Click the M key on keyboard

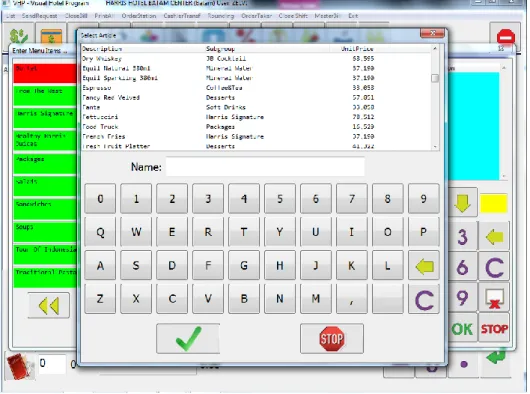click(316, 299)
